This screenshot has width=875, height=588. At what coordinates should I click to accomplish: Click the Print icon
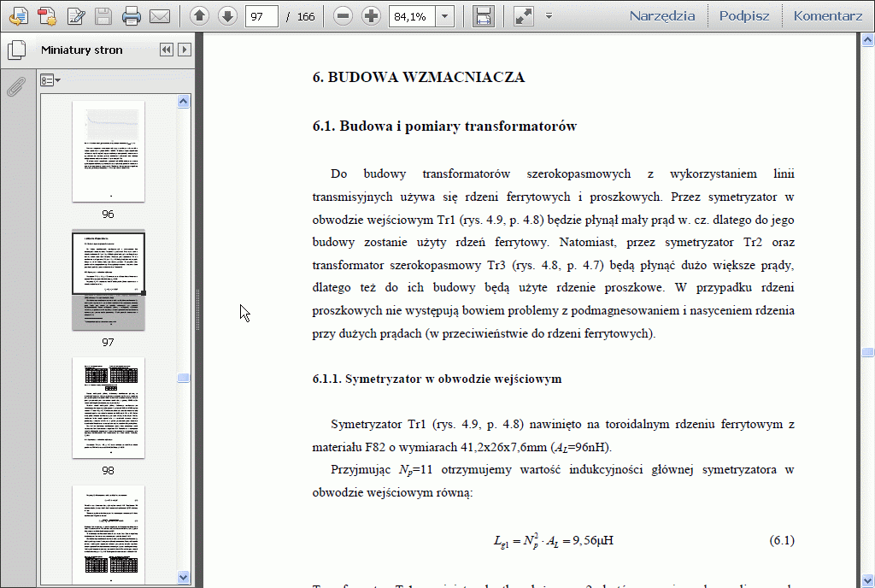point(131,15)
